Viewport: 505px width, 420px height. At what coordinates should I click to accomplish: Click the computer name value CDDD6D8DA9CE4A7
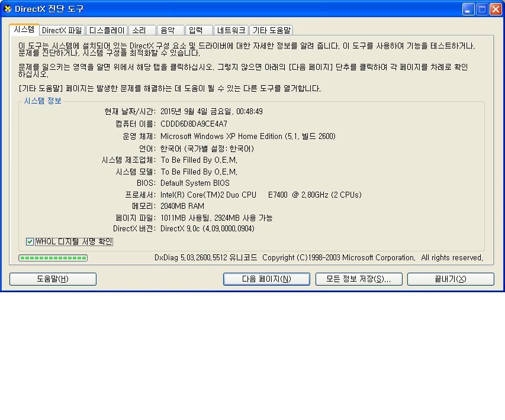pyautogui.click(x=194, y=124)
